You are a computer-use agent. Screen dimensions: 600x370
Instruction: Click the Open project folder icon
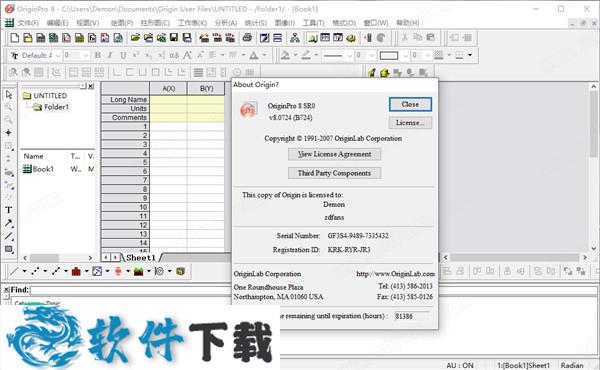tap(135, 37)
